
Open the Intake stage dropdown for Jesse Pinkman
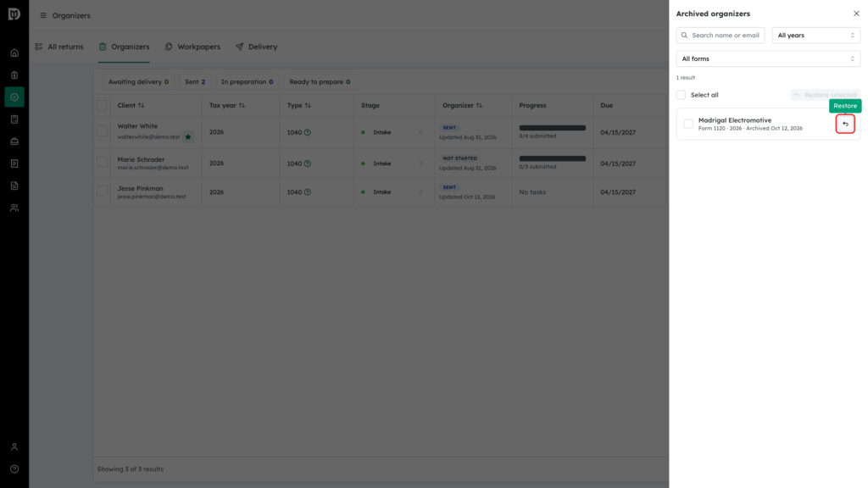392,192
